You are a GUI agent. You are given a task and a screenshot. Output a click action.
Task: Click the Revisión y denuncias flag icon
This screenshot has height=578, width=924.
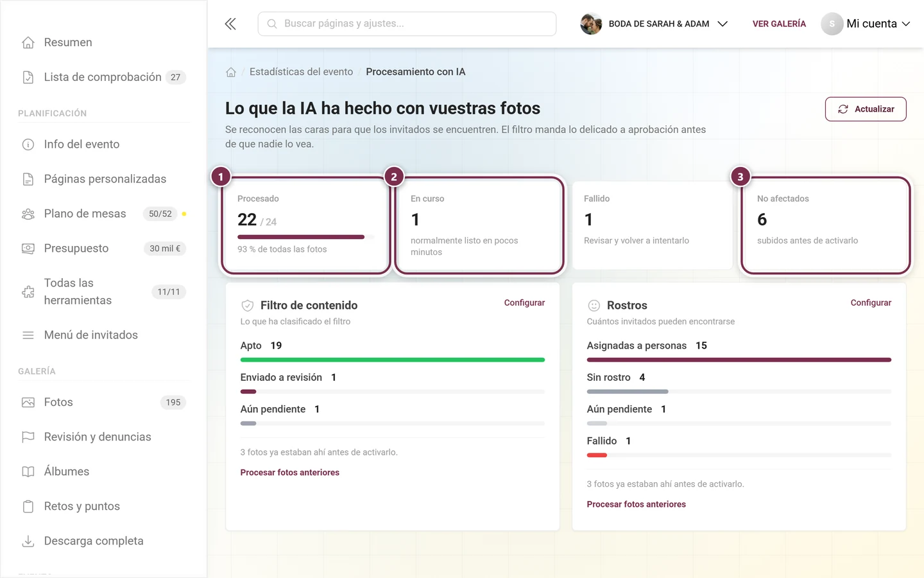tap(28, 437)
